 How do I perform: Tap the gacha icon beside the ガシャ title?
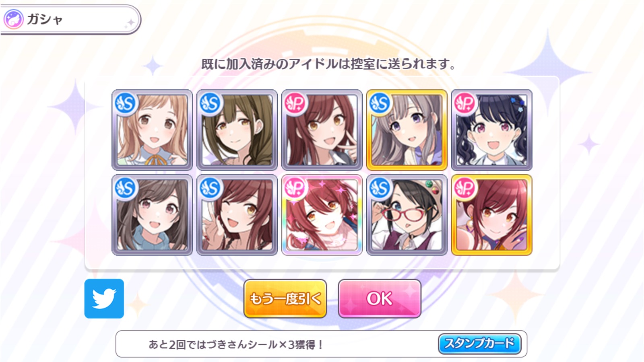pos(13,19)
